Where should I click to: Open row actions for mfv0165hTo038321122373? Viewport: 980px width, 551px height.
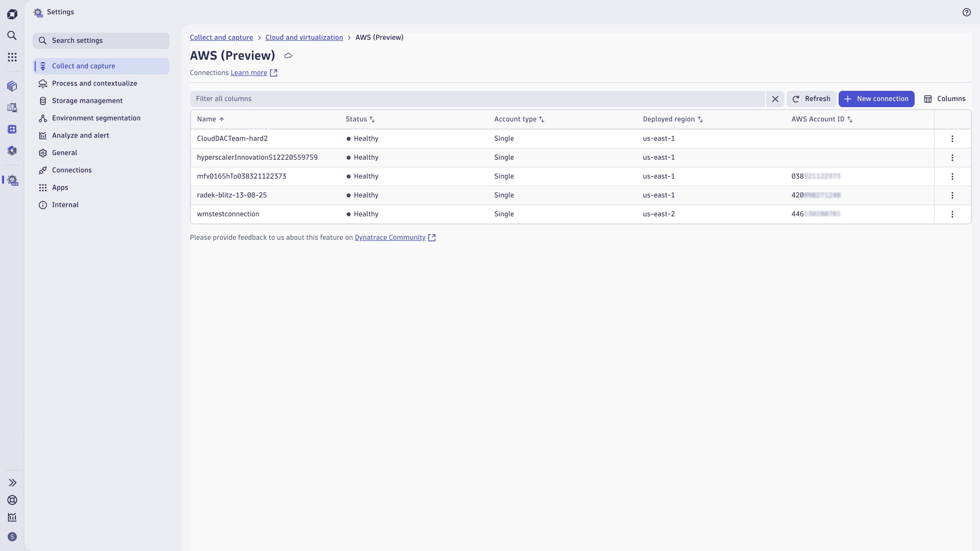pyautogui.click(x=952, y=177)
